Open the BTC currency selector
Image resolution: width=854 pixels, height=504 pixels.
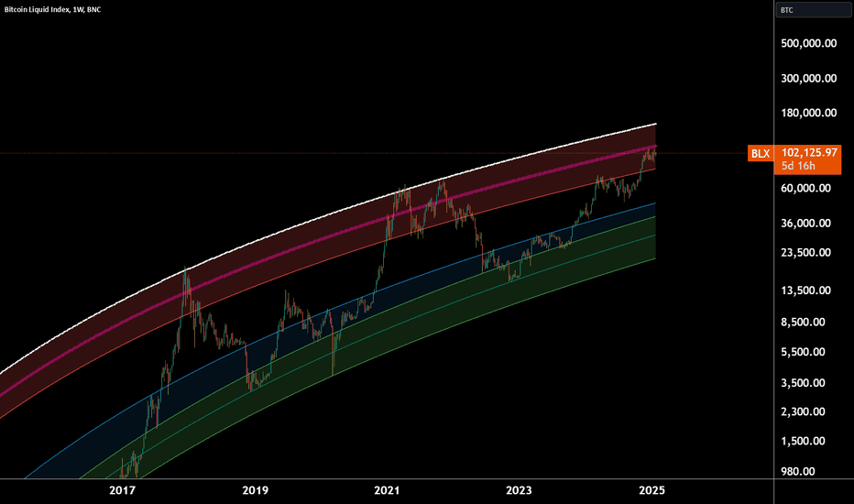click(x=813, y=10)
